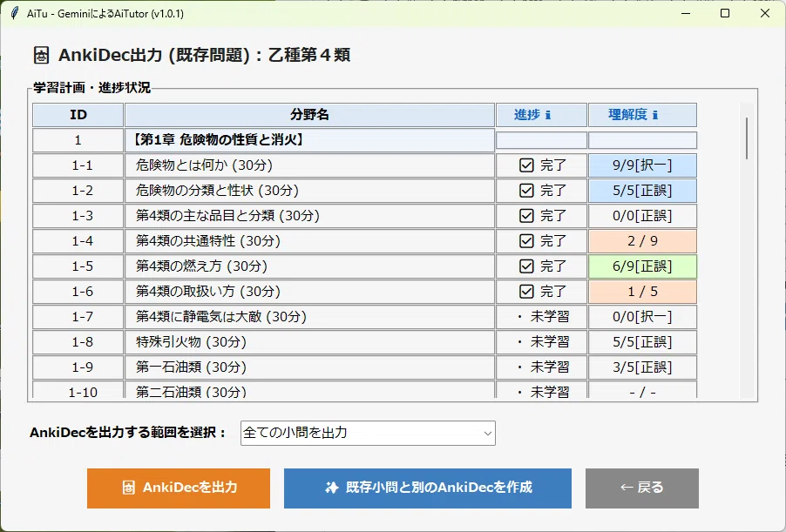Click the blue 9/9[択一] score cell
786x532 pixels.
tap(642, 165)
